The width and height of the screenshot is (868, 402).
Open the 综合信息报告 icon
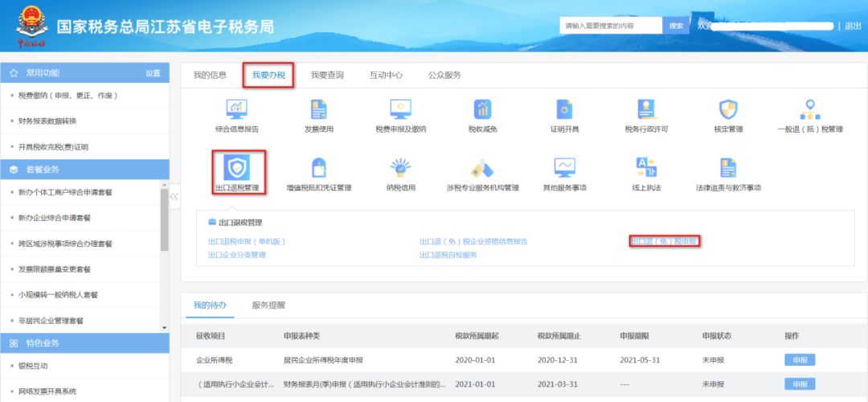[x=236, y=109]
